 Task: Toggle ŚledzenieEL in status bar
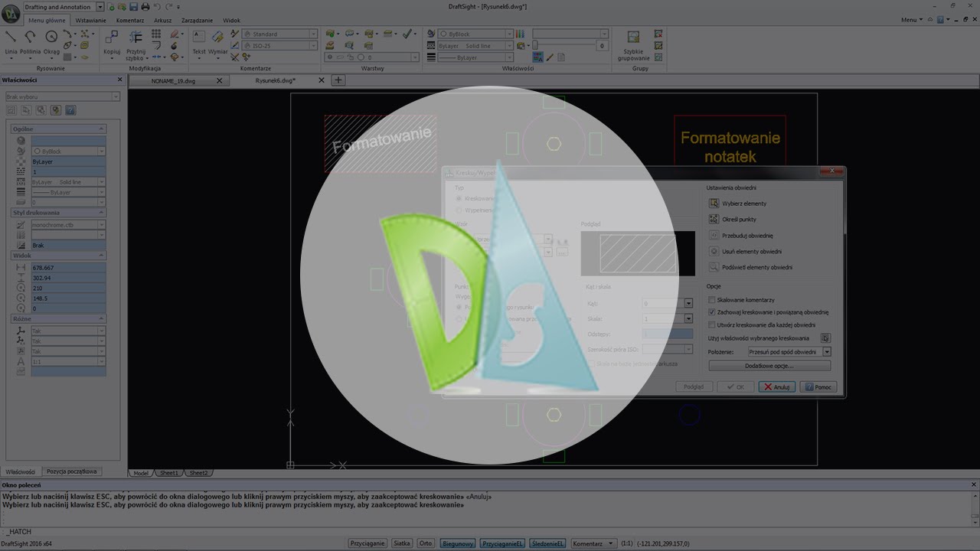(547, 543)
